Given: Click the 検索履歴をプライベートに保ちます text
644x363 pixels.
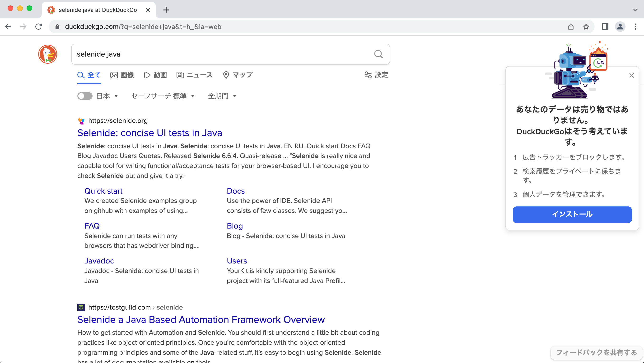Looking at the screenshot, I should pyautogui.click(x=572, y=176).
